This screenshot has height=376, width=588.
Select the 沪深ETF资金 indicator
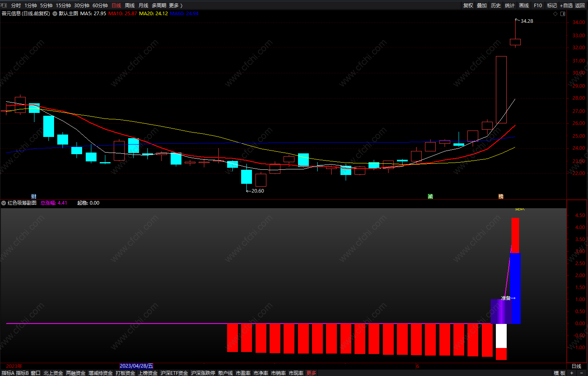point(174,373)
